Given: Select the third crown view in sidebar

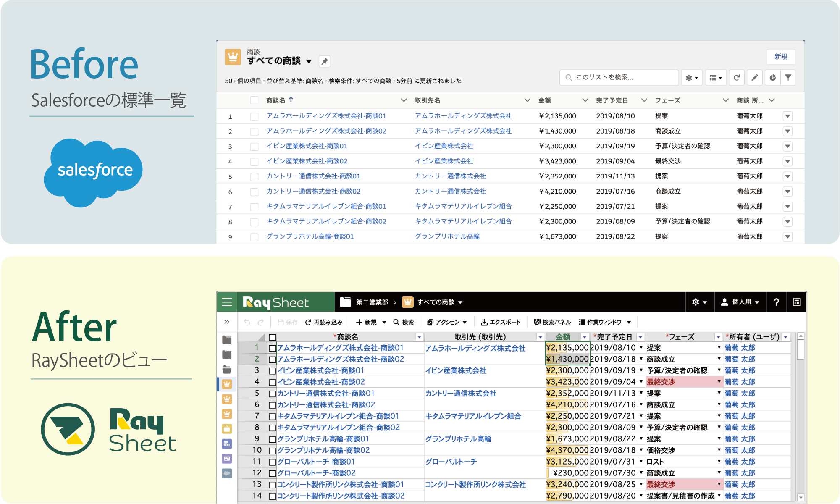Looking at the screenshot, I should click(x=227, y=414).
